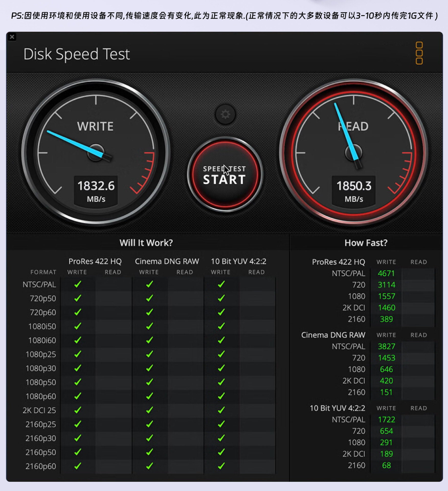This screenshot has height=491, width=448.
Task: Click the orange Blackmagic logo icon
Action: [x=419, y=53]
